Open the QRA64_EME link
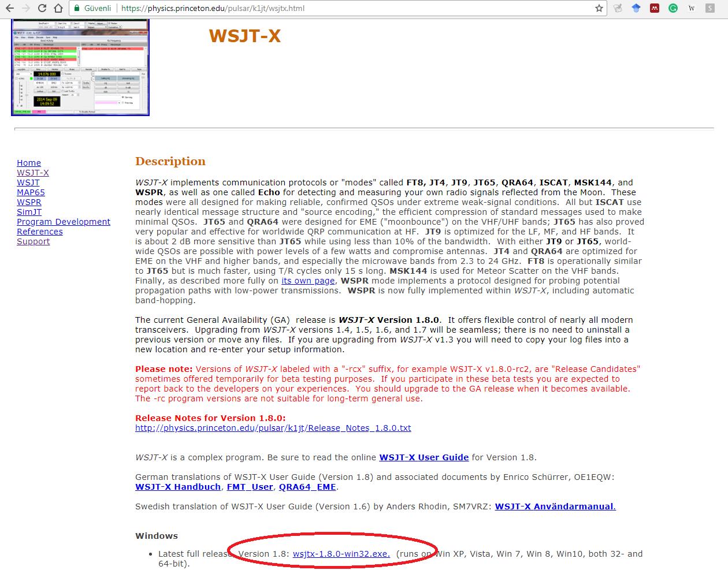728x570 pixels. pyautogui.click(x=307, y=487)
